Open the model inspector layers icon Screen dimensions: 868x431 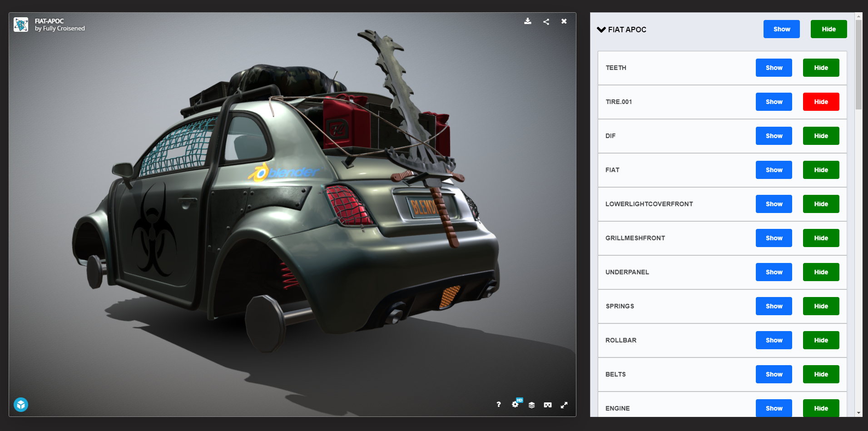[531, 405]
